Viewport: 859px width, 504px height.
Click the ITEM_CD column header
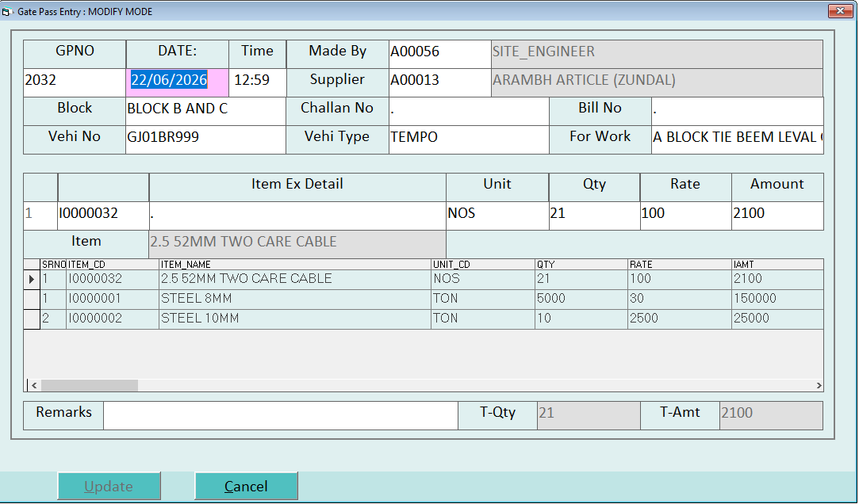point(113,265)
